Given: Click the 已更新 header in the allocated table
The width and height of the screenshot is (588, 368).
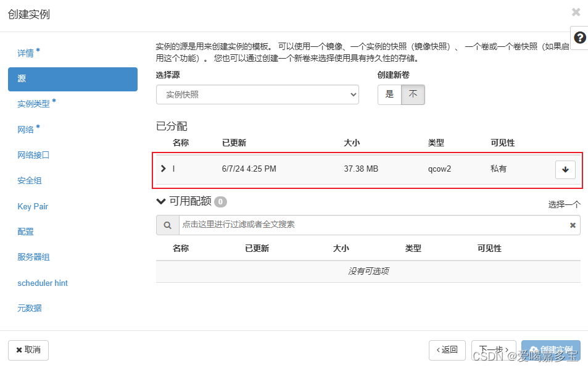Looking at the screenshot, I should point(234,143).
